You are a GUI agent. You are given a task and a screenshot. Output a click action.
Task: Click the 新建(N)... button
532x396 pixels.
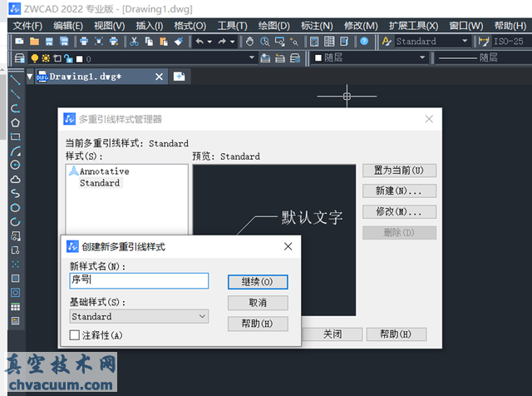[399, 191]
